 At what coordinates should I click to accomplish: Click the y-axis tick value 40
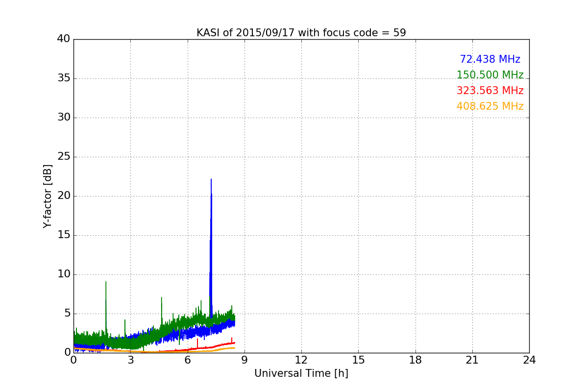(x=64, y=39)
